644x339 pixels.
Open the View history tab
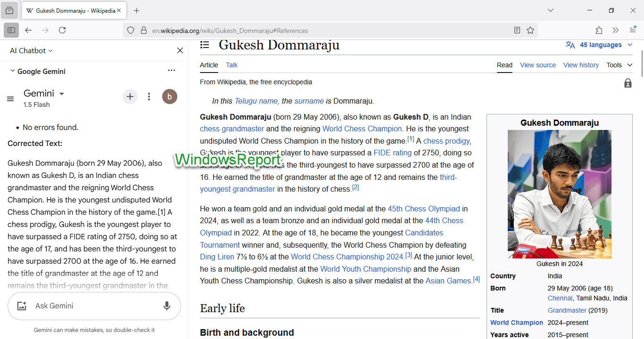581,65
